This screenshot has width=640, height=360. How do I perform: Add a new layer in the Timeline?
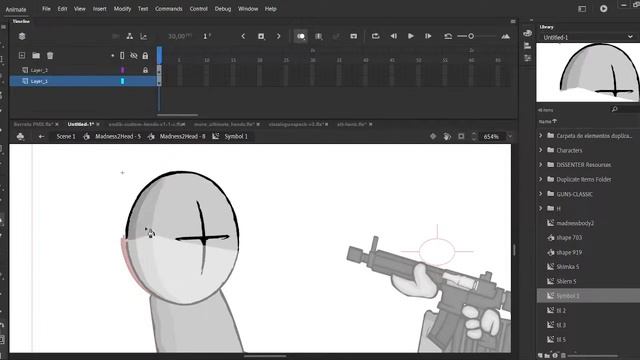pos(22,56)
